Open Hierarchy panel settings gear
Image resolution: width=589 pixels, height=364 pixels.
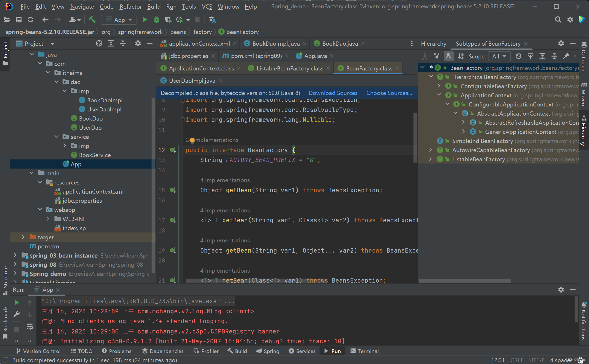(x=561, y=44)
